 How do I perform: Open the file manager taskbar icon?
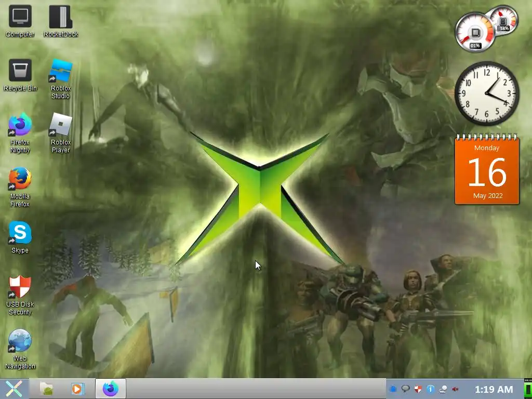pyautogui.click(x=46, y=389)
